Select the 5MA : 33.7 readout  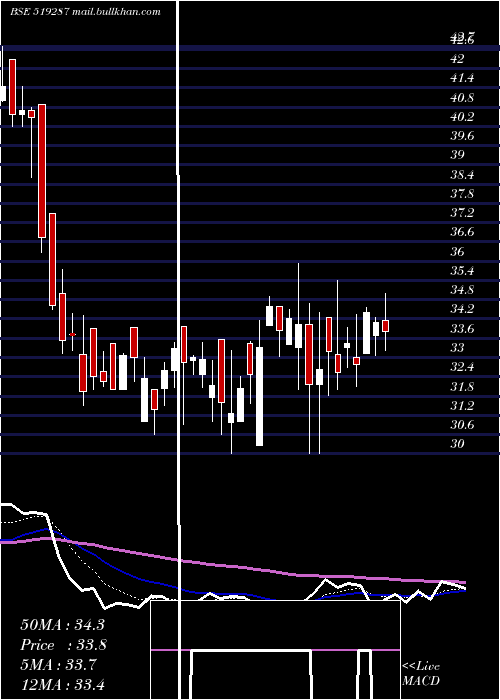(58, 665)
